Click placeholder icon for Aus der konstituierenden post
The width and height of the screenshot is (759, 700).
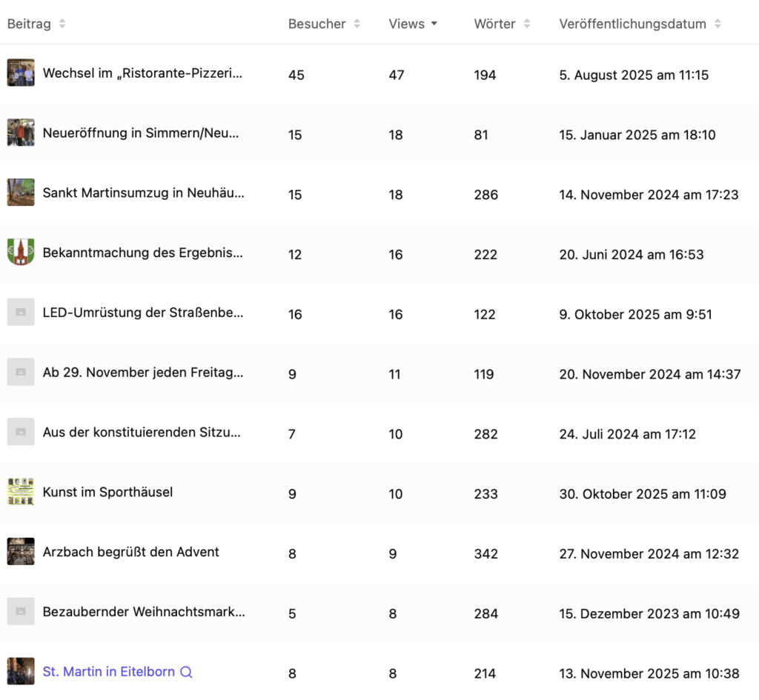click(21, 432)
